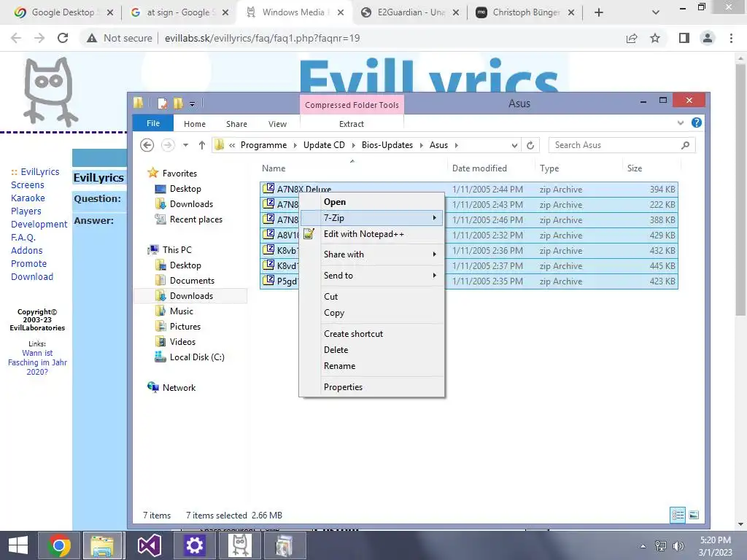This screenshot has height=560, width=747.
Task: Open Explorer Help question mark icon
Action: click(x=697, y=122)
